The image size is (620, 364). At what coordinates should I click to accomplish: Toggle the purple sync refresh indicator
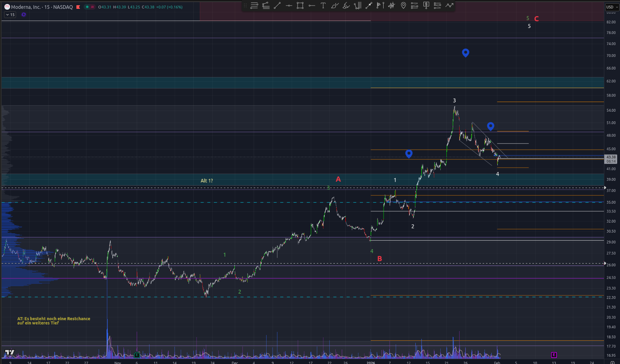[24, 14]
